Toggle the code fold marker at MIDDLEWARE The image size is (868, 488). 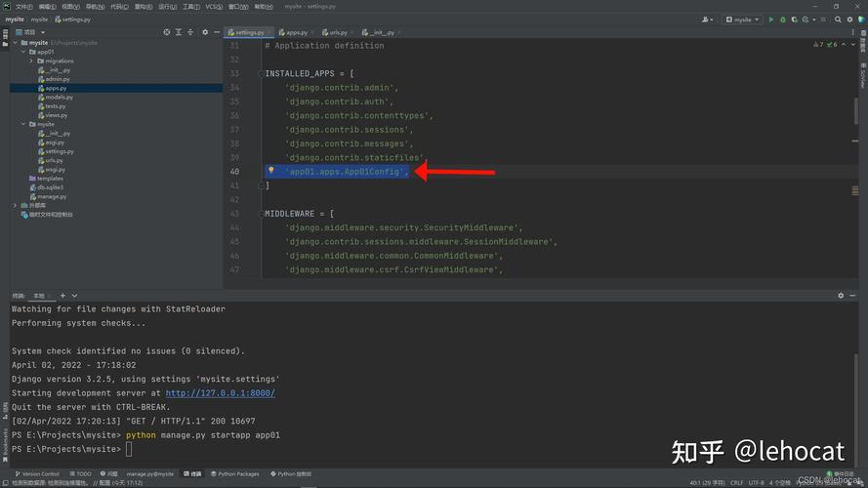(261, 214)
